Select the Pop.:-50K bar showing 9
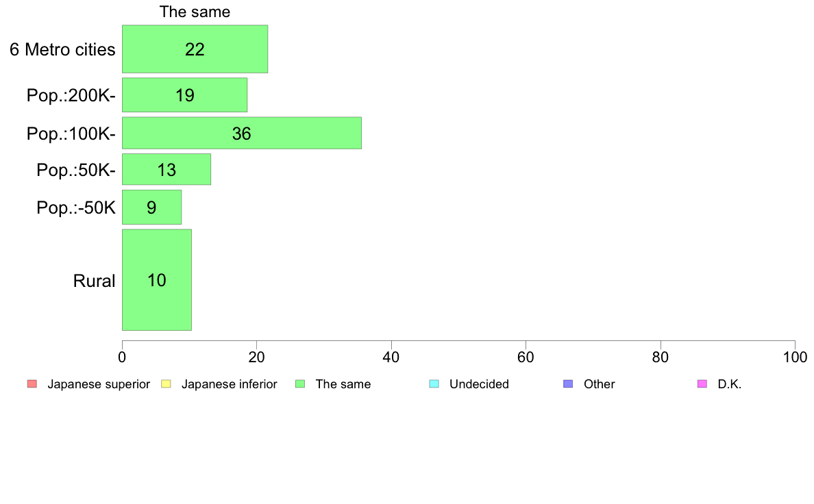Viewport: 814px width, 504px height. click(x=151, y=207)
